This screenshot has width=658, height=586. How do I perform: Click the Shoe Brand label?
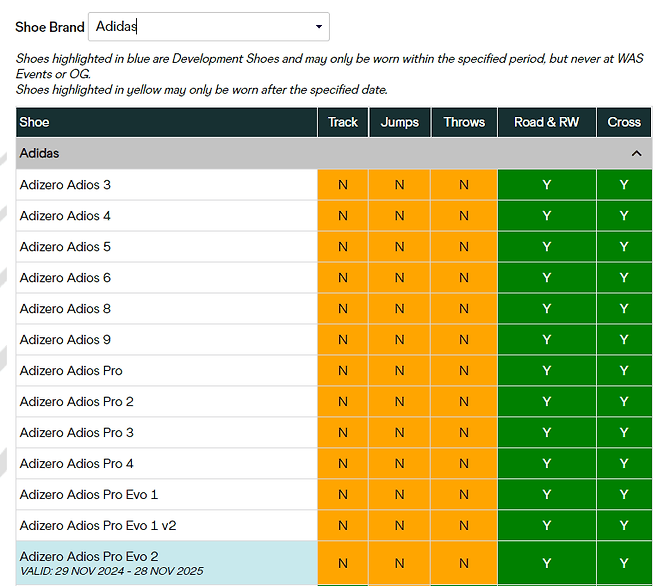point(50,27)
